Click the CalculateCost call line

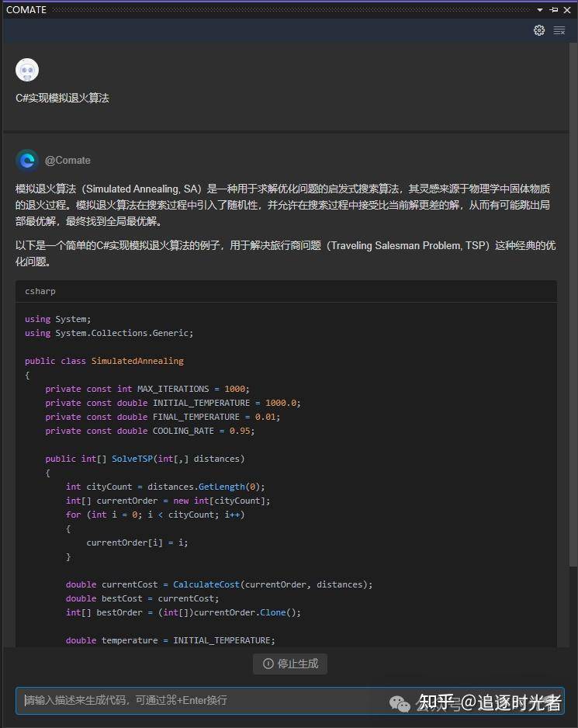point(219,584)
